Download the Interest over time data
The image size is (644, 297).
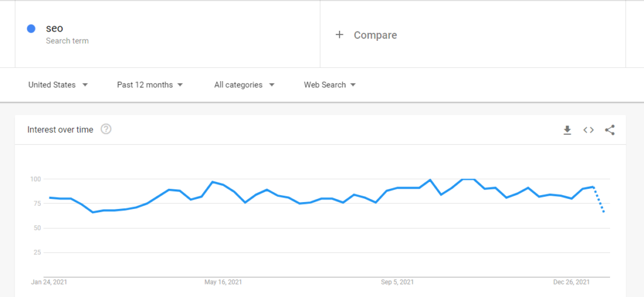tap(567, 130)
